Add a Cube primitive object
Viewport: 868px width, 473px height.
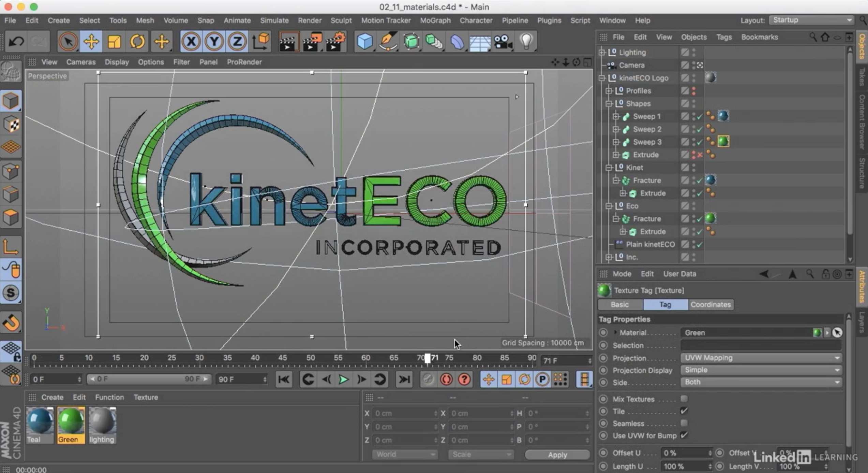tap(364, 42)
